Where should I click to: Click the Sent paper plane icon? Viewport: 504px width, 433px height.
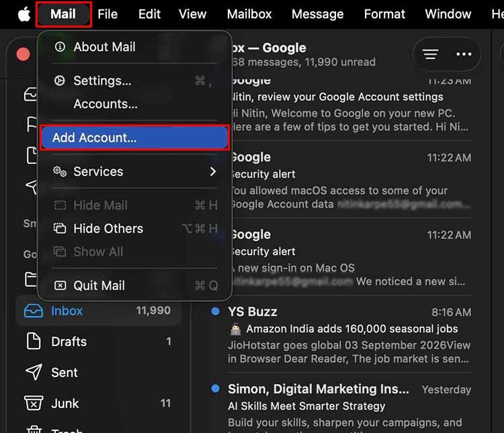(34, 372)
